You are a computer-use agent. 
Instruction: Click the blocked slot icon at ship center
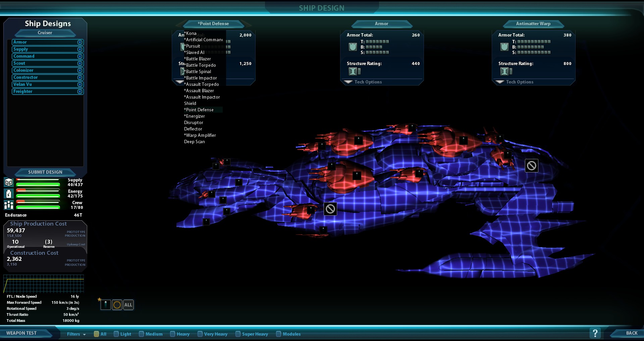pyautogui.click(x=330, y=209)
